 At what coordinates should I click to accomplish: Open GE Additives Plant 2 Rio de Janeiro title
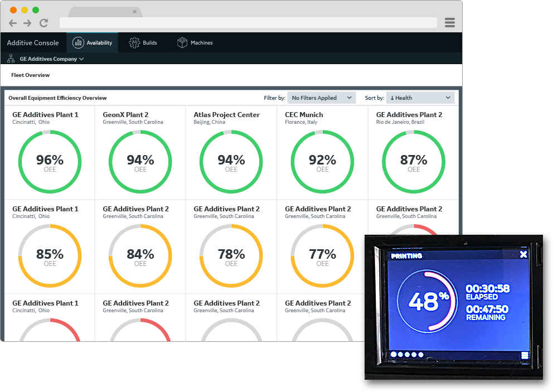coord(409,115)
